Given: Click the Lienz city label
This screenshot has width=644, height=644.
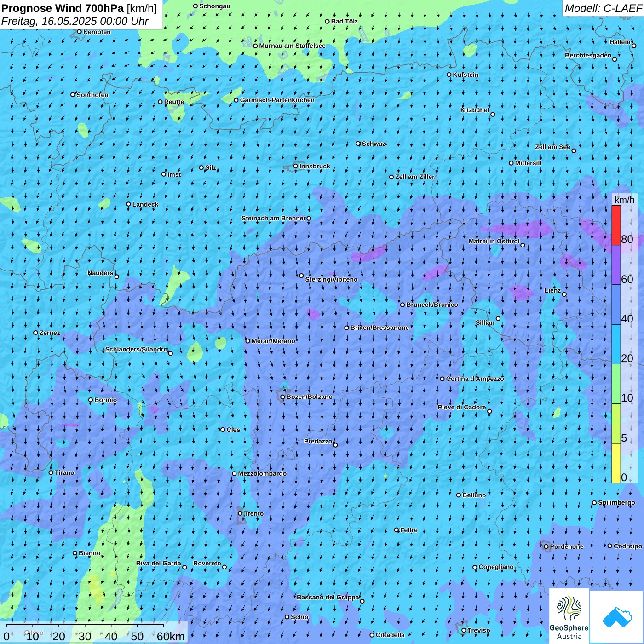Looking at the screenshot, I should [x=552, y=290].
